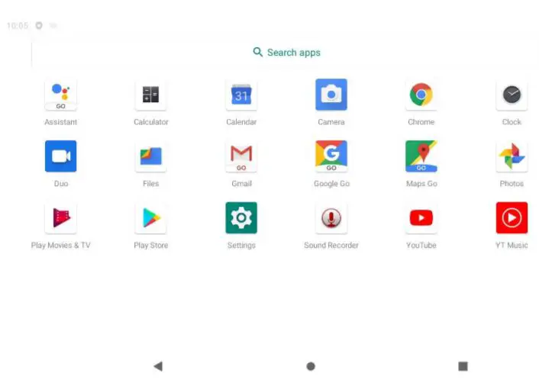539x392 pixels.
Task: Tap the back navigation triangle
Action: click(x=158, y=366)
